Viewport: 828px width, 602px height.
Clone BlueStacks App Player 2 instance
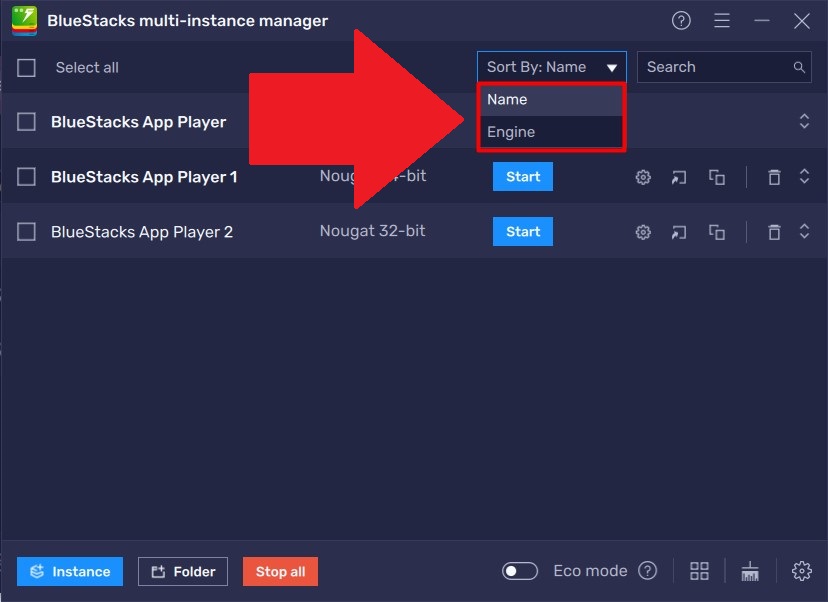click(717, 232)
